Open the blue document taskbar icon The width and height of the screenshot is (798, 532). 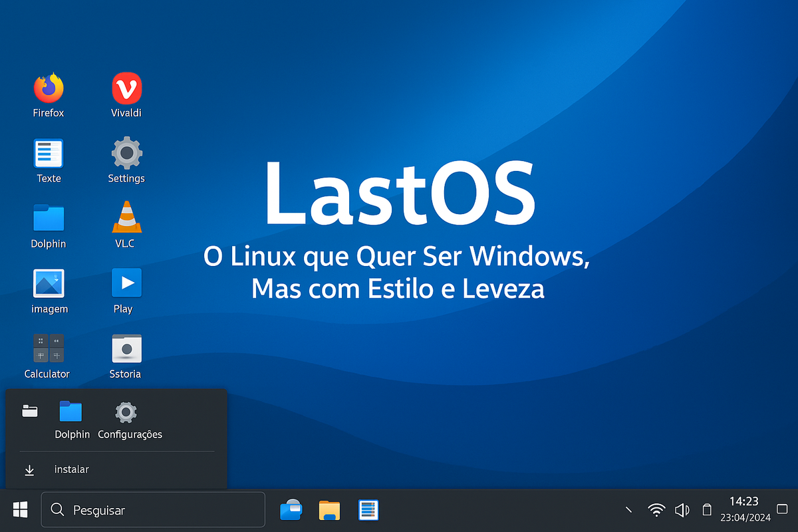(x=368, y=510)
